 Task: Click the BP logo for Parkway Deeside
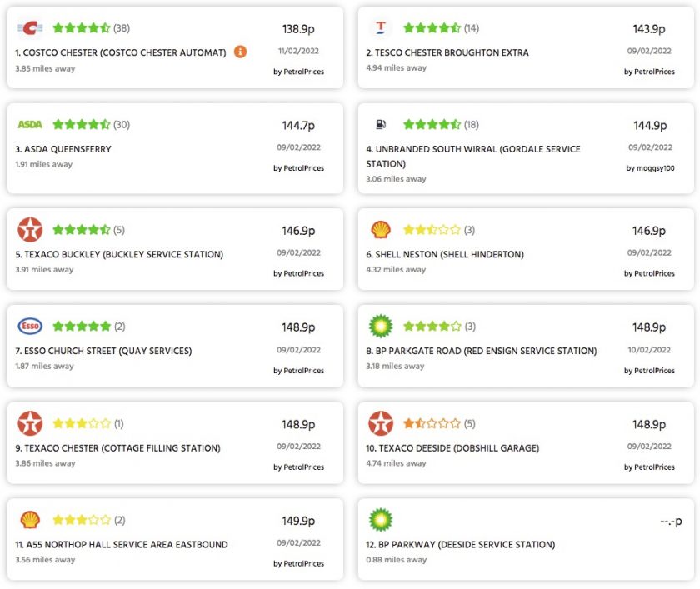click(x=381, y=520)
